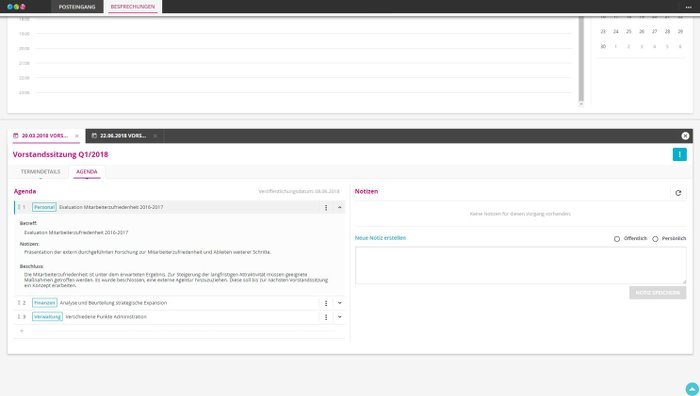The width and height of the screenshot is (700, 396).
Task: Click the colorful app logo
Action: click(x=17, y=7)
